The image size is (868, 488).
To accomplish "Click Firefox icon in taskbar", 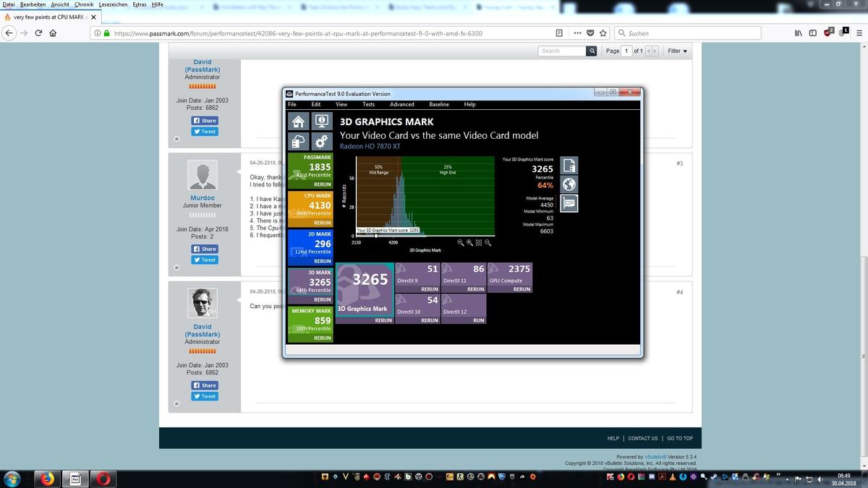I will tap(48, 478).
